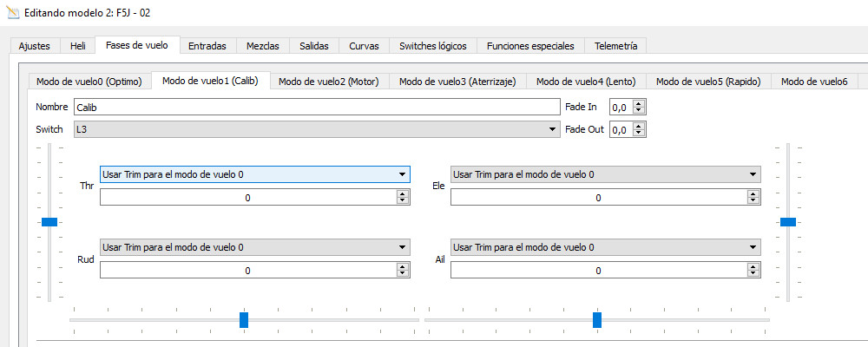Screen dimensions: 868x347
Task: Select Modo de vuelo2 (Motor) tab
Action: [x=329, y=82]
